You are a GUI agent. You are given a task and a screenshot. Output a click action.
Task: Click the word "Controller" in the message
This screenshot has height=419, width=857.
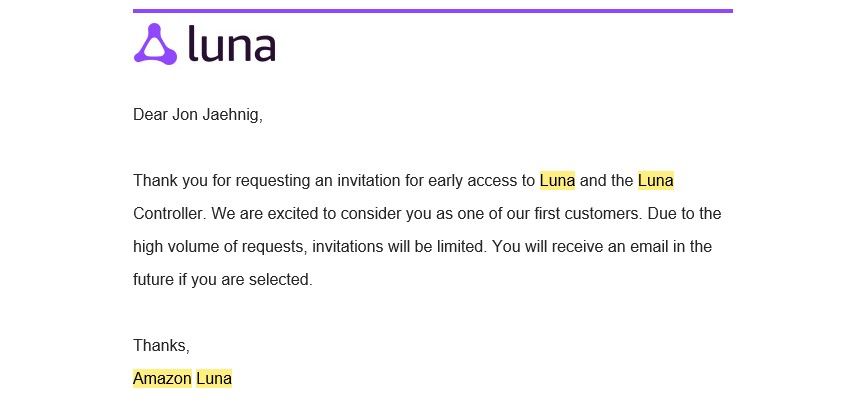(x=168, y=214)
